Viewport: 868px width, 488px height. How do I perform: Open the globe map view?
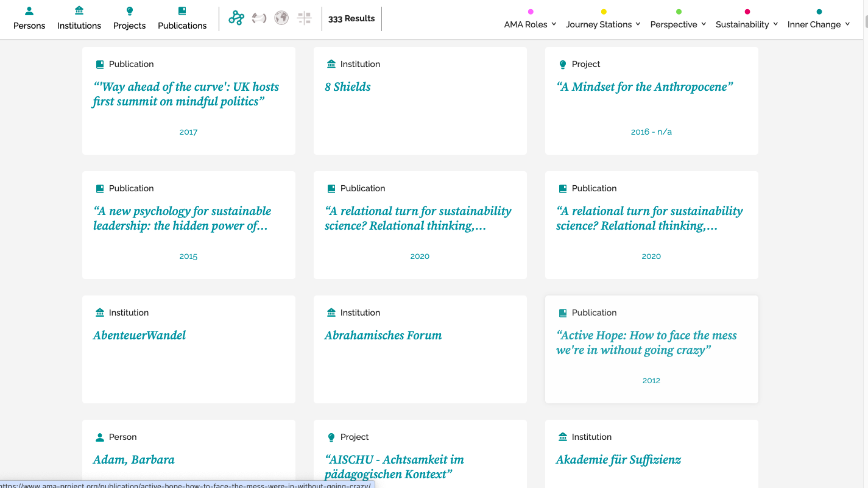click(x=281, y=18)
